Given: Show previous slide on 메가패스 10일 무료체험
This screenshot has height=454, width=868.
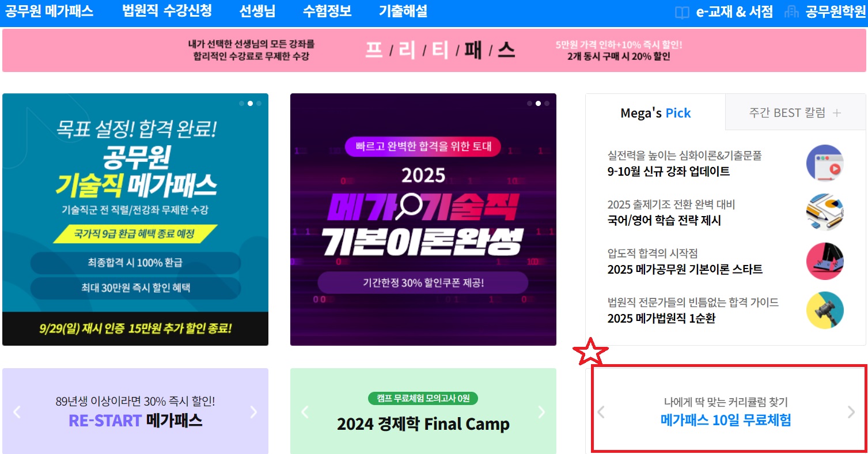Looking at the screenshot, I should click(x=601, y=412).
